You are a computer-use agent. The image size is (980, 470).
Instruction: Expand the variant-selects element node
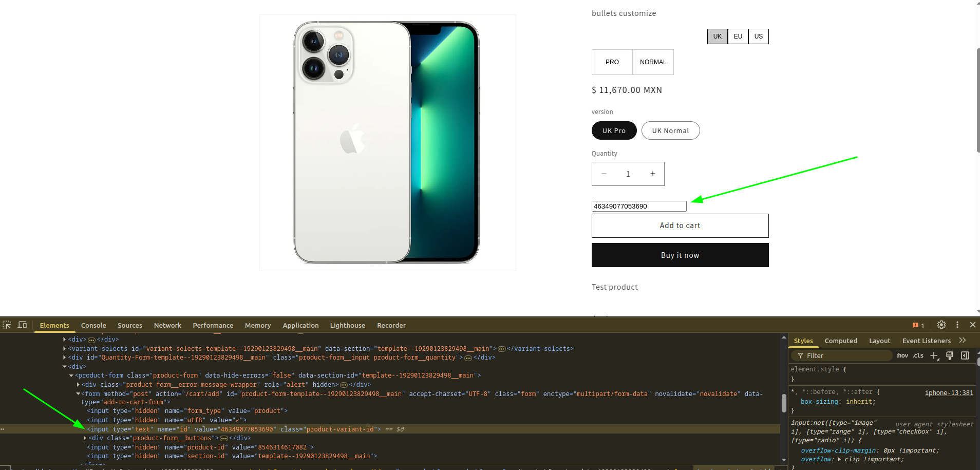(64, 349)
